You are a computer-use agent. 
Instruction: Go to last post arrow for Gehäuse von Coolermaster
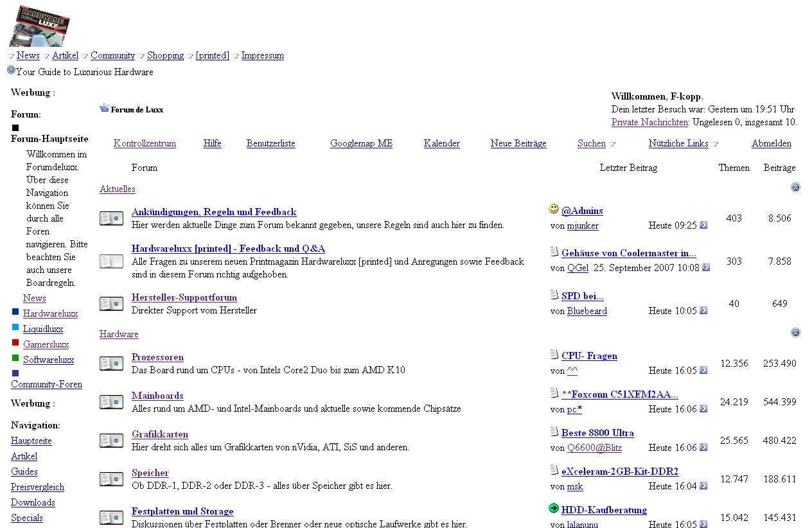click(x=706, y=267)
